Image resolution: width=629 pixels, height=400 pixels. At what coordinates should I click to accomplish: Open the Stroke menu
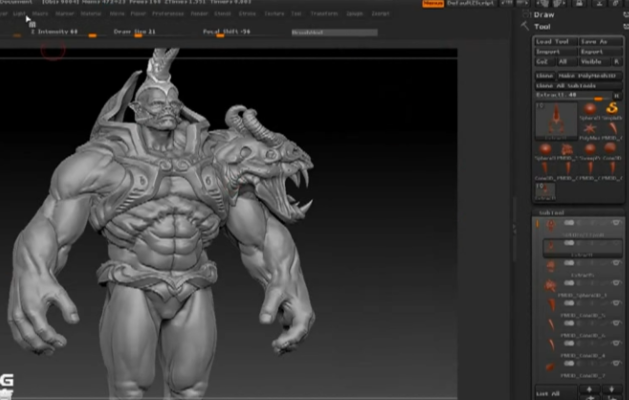click(x=247, y=14)
